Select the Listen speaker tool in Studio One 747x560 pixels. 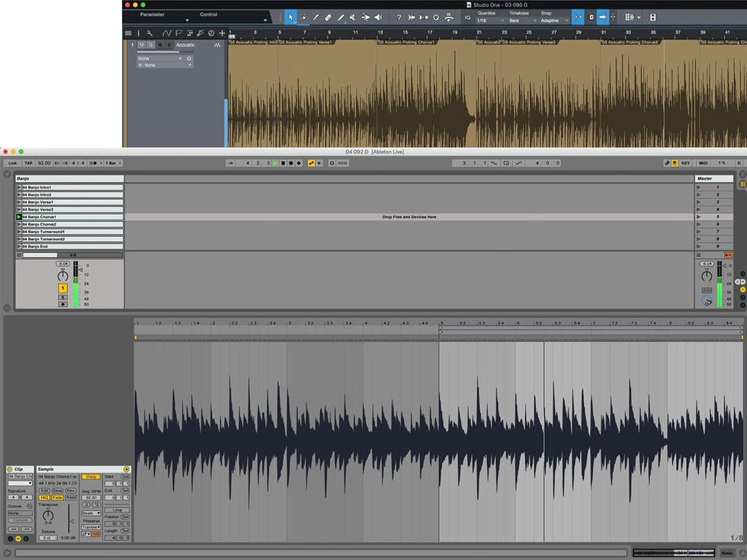pyautogui.click(x=377, y=17)
